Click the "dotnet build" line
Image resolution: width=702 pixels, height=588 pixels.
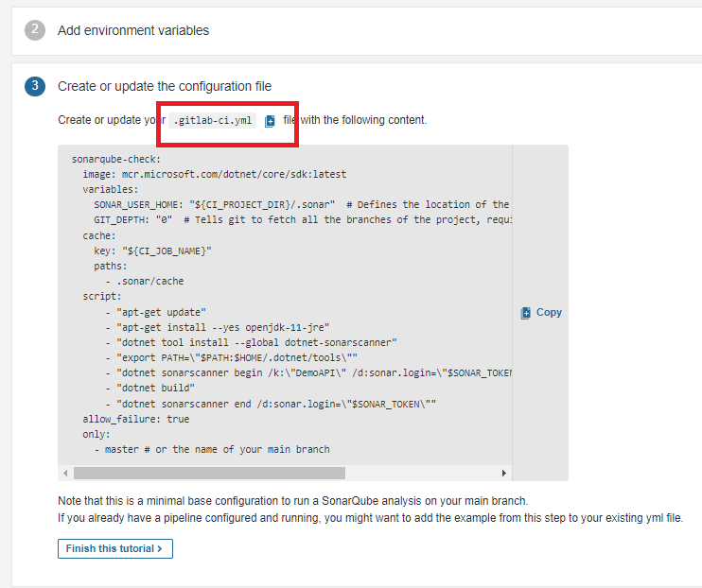150,388
